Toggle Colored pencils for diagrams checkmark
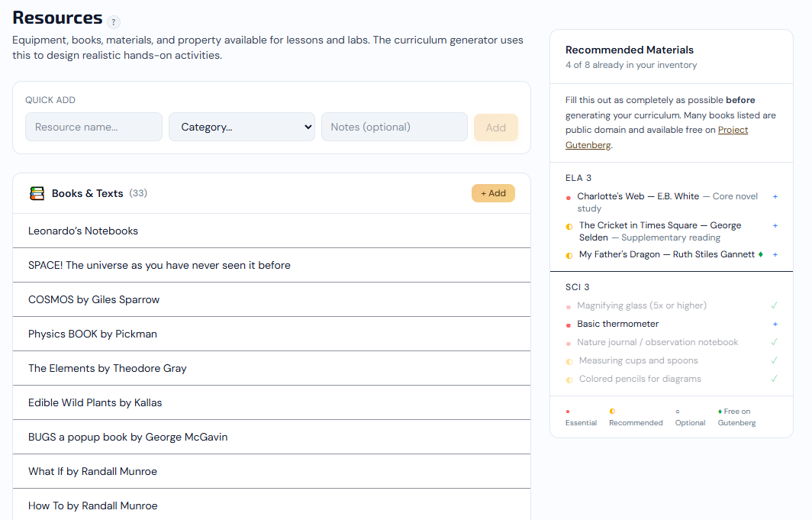 click(775, 379)
